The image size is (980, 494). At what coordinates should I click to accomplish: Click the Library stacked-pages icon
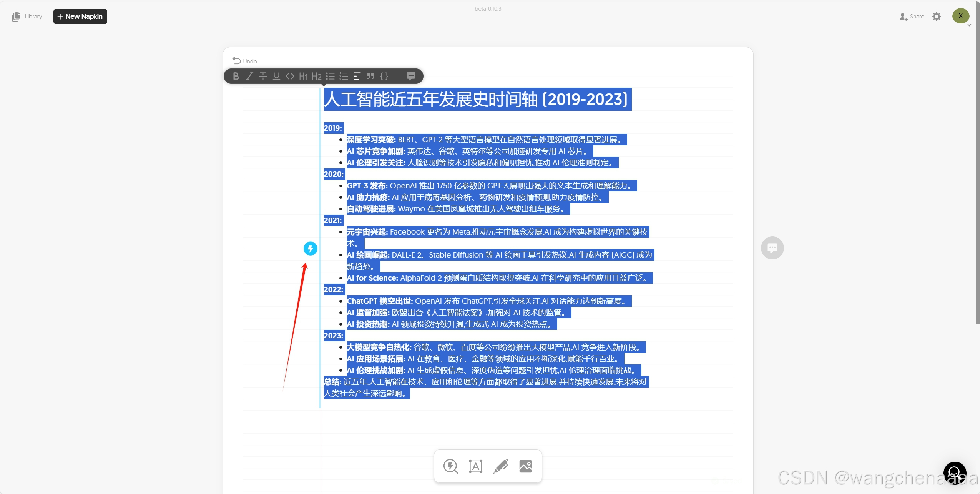[x=16, y=17]
